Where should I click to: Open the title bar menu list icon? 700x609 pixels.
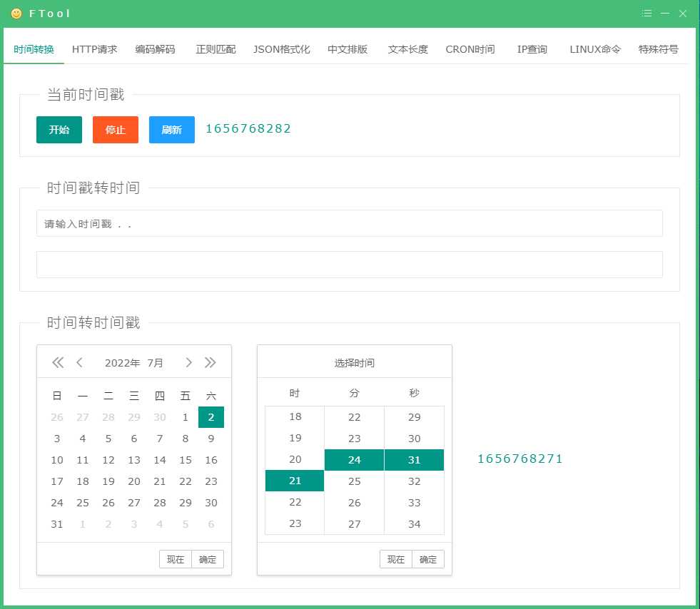click(646, 14)
